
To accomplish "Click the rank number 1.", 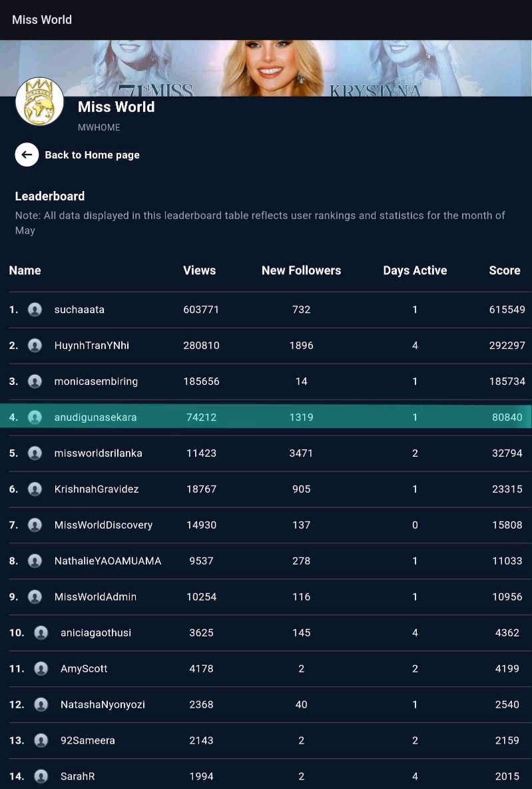I will click(x=13, y=310).
